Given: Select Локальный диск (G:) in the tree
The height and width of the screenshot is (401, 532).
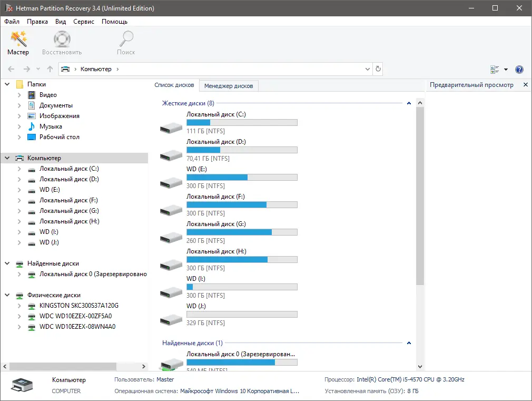Looking at the screenshot, I should click(x=69, y=211).
